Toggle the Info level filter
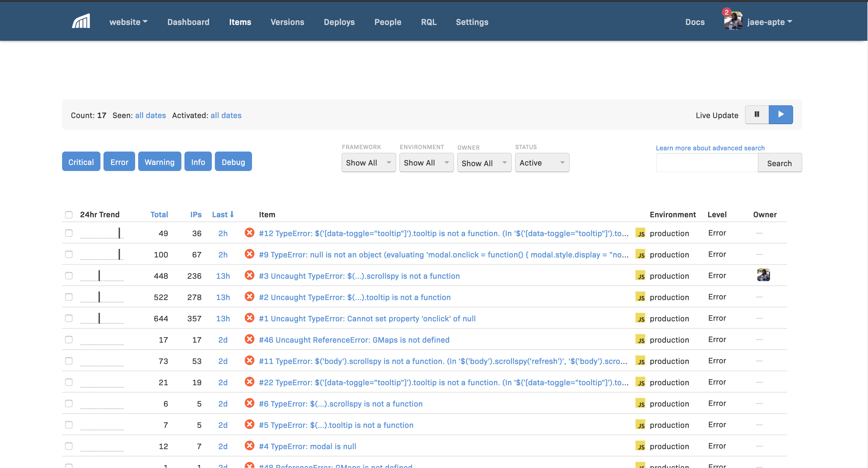This screenshot has height=468, width=868. coord(198,162)
